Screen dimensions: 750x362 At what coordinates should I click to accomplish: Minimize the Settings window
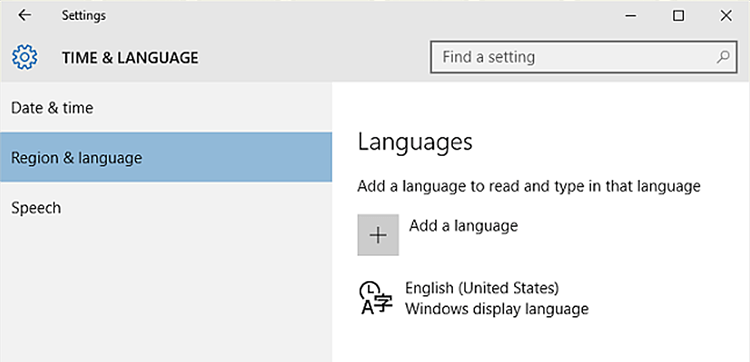pyautogui.click(x=631, y=16)
